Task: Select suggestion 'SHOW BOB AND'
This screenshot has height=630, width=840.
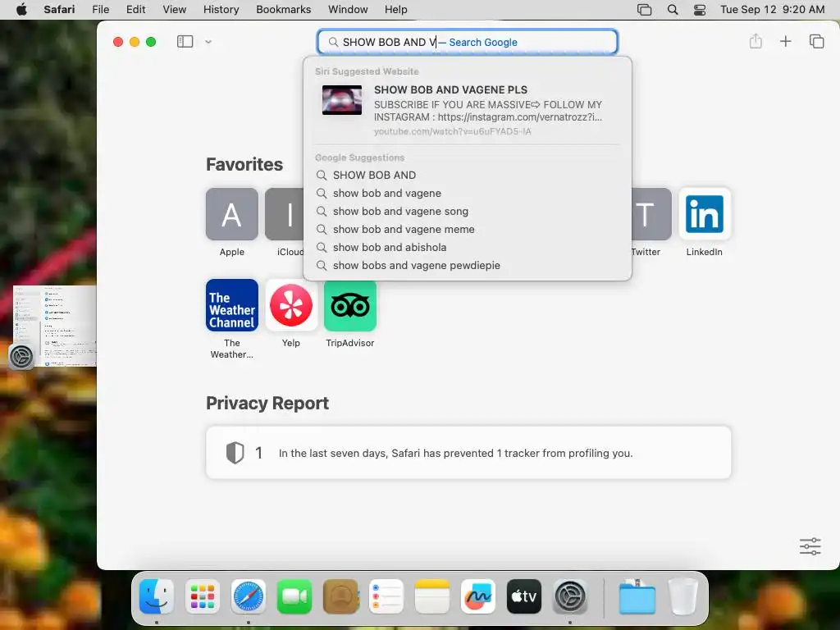Action: (x=467, y=176)
